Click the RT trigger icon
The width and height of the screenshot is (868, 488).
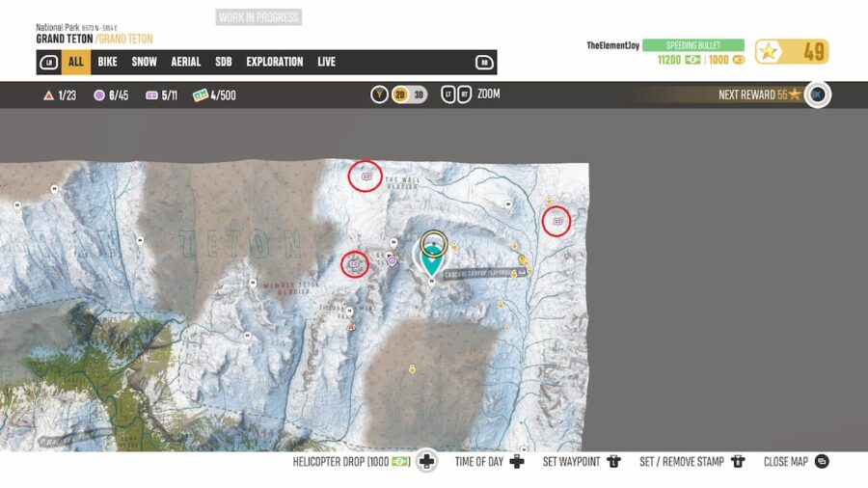(465, 95)
